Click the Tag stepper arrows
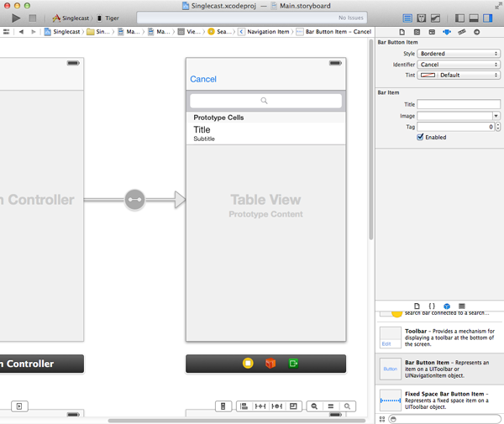Screen dimensions: 504x424 click(498, 127)
